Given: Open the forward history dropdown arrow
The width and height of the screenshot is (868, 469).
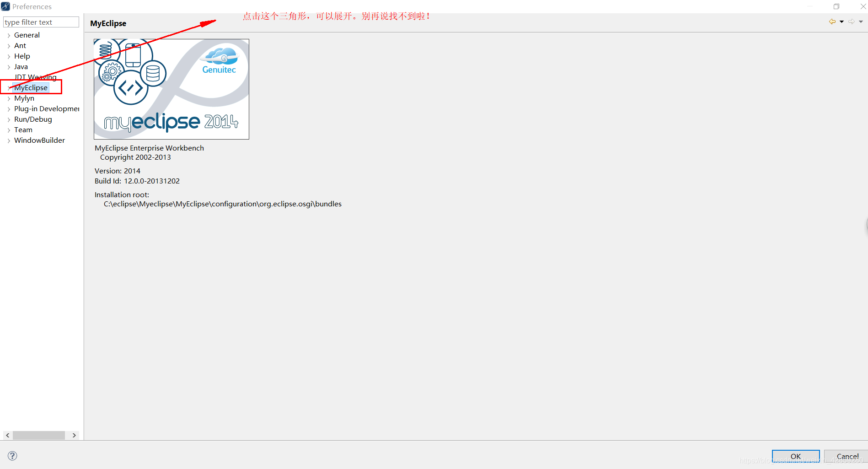Looking at the screenshot, I should tap(861, 22).
